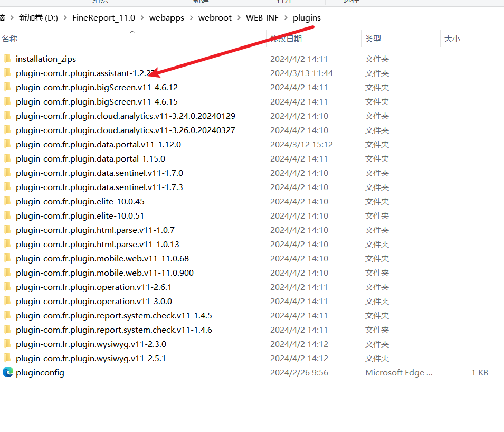Select folder icon of cloud.analytics.v11-3.24.0.20240129

tap(7, 116)
